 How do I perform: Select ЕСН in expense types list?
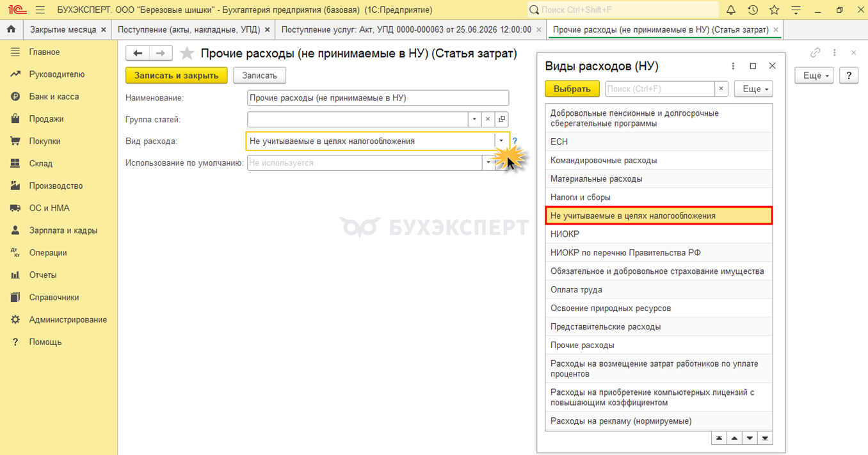coord(659,142)
